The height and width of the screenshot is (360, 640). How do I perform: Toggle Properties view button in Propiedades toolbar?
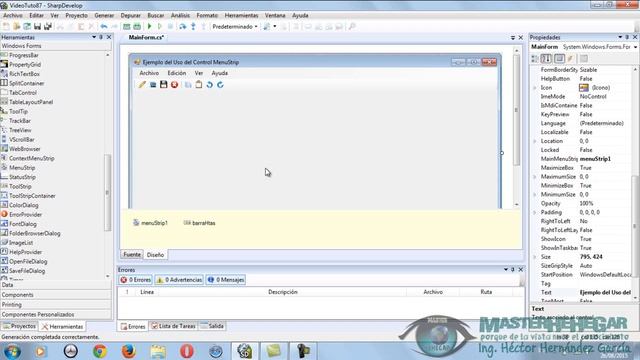559,59
